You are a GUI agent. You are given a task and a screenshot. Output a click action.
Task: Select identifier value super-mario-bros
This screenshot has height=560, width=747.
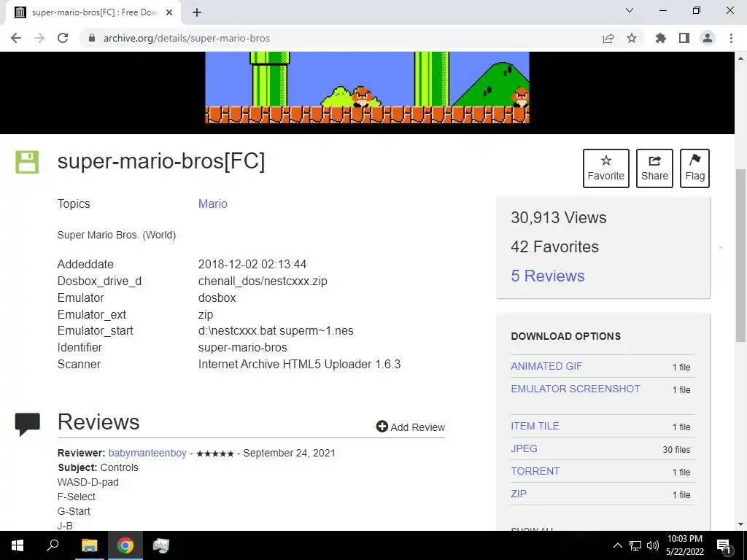pyautogui.click(x=242, y=347)
